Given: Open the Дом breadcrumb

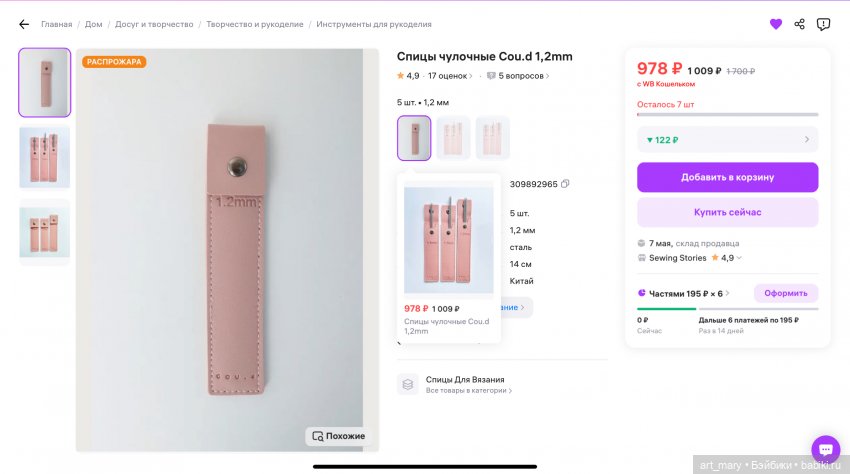Looking at the screenshot, I should [x=93, y=24].
